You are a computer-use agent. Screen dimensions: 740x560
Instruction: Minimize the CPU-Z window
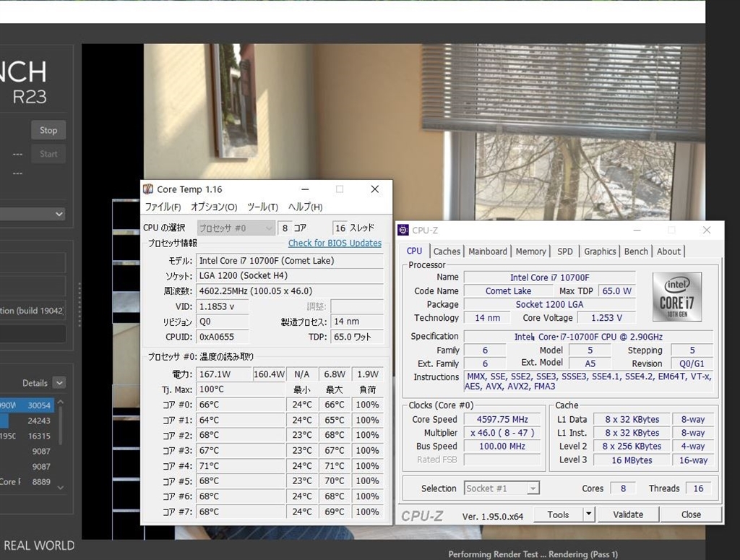pos(636,231)
